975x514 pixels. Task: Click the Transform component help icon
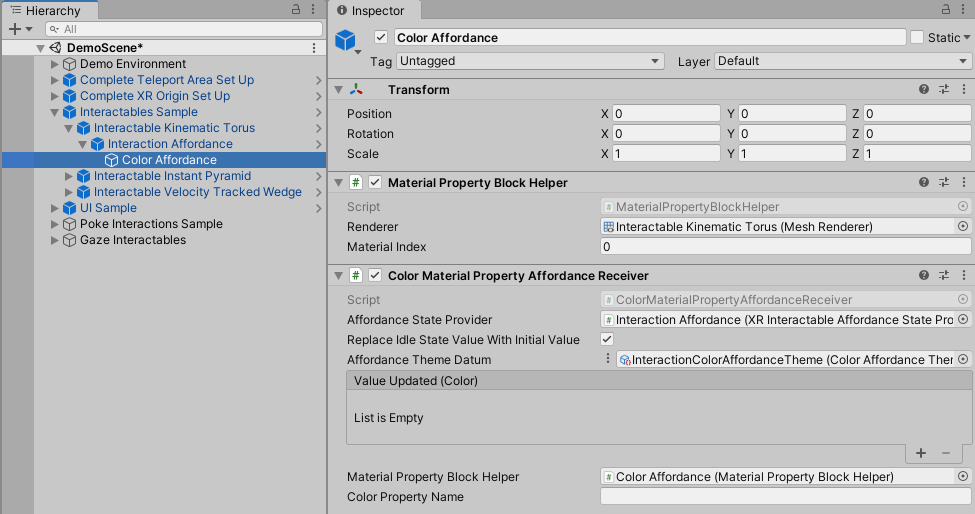[924, 90]
